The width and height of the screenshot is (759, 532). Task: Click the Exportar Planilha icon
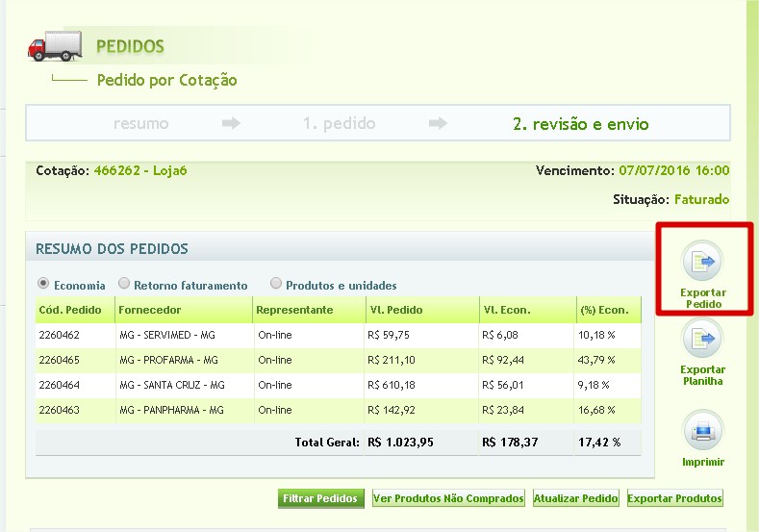702,339
